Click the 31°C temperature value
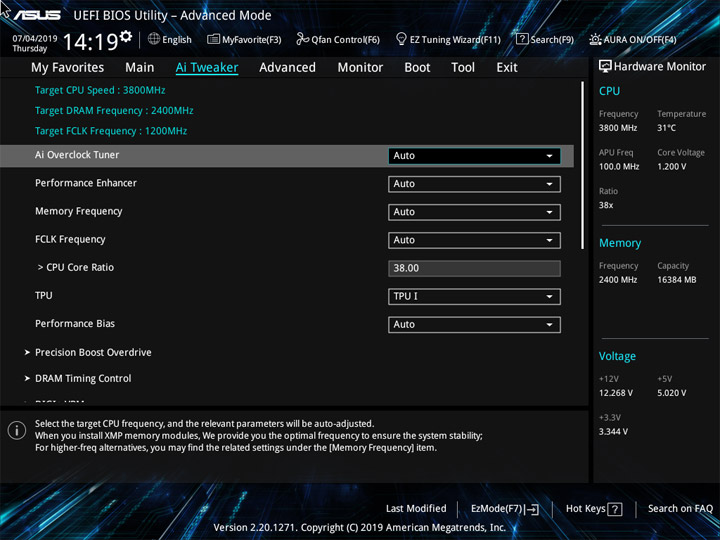Viewport: 720px width, 540px height. click(666, 128)
